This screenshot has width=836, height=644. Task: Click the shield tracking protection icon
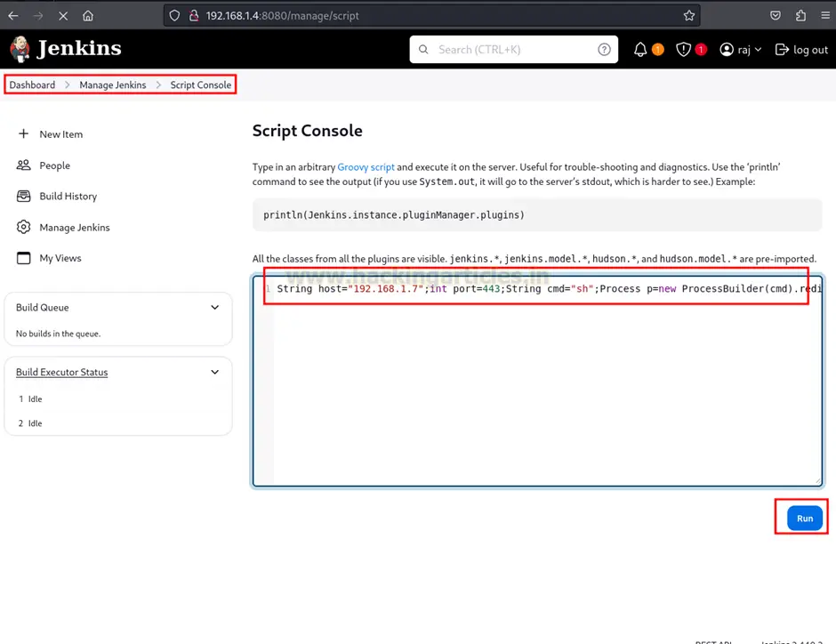(x=174, y=16)
